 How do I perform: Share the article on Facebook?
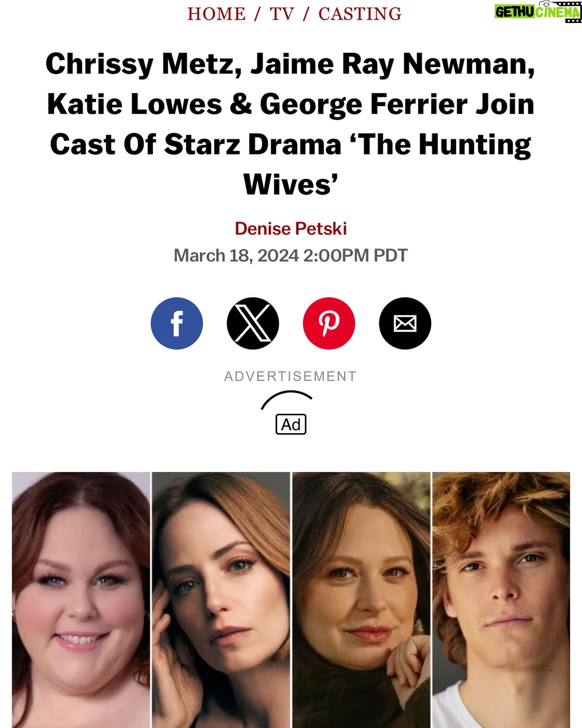[177, 323]
